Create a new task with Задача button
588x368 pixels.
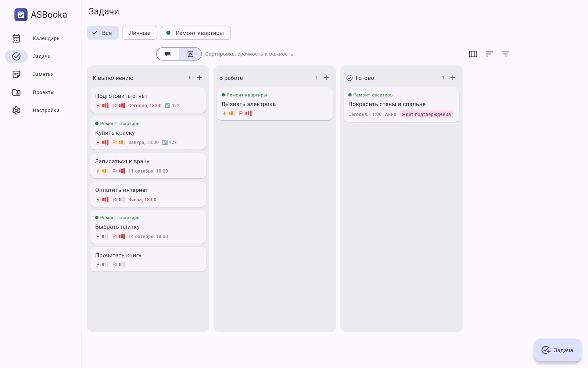coord(557,350)
